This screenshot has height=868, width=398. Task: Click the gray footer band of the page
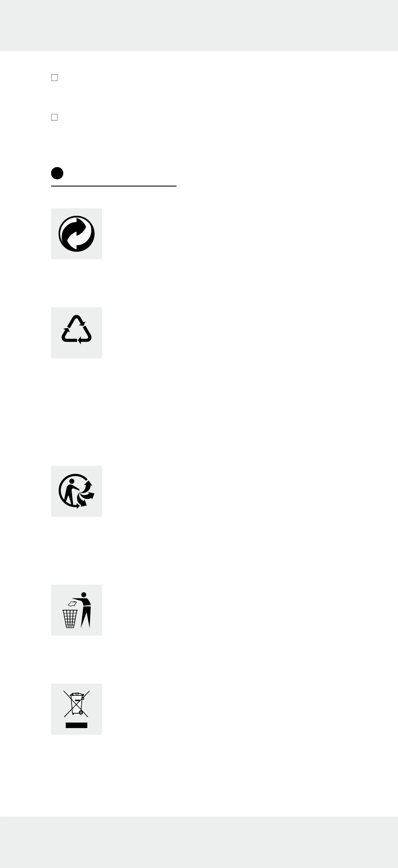pos(199,842)
